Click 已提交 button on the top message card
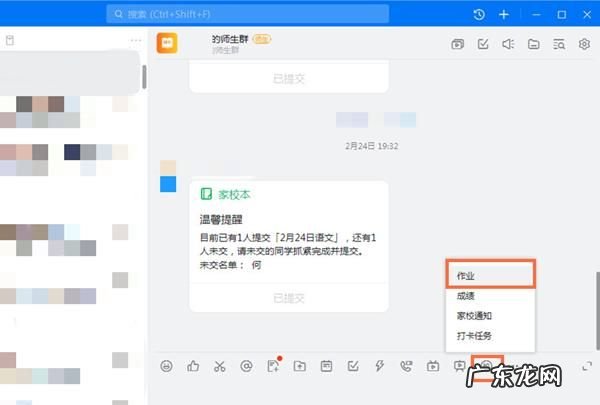The width and height of the screenshot is (600, 405). tap(289, 78)
